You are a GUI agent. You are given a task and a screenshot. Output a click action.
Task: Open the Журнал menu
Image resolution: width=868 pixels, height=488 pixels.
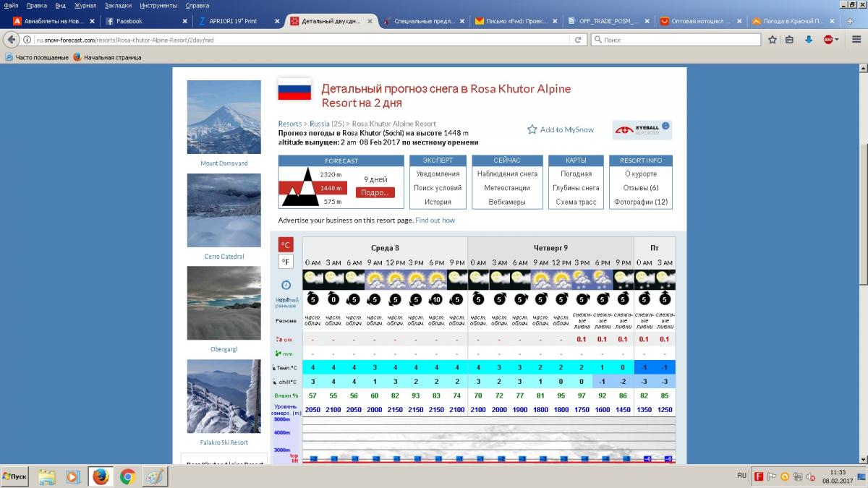pyautogui.click(x=85, y=5)
